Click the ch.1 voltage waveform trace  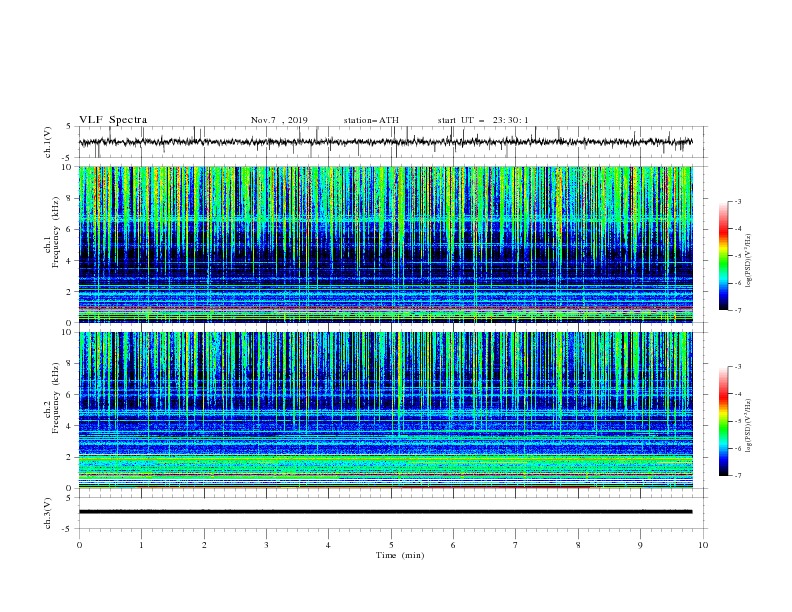(386, 142)
